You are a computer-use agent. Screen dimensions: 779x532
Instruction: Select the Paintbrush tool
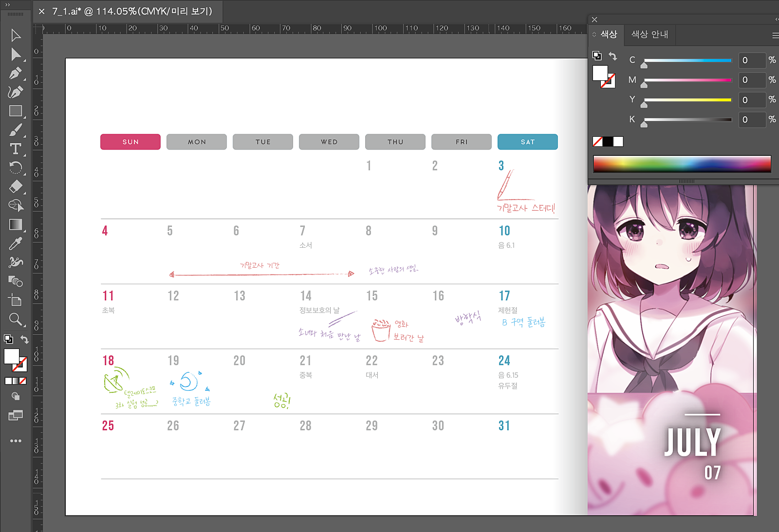point(16,130)
